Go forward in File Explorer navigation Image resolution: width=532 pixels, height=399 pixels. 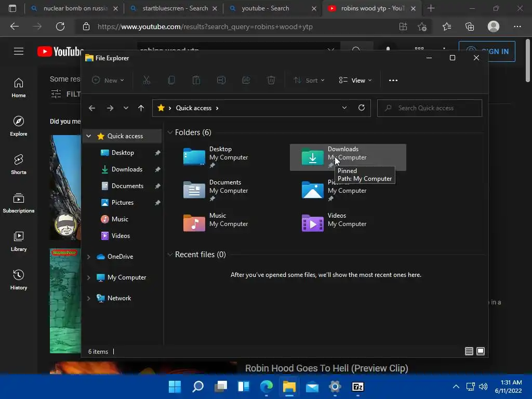(x=110, y=108)
